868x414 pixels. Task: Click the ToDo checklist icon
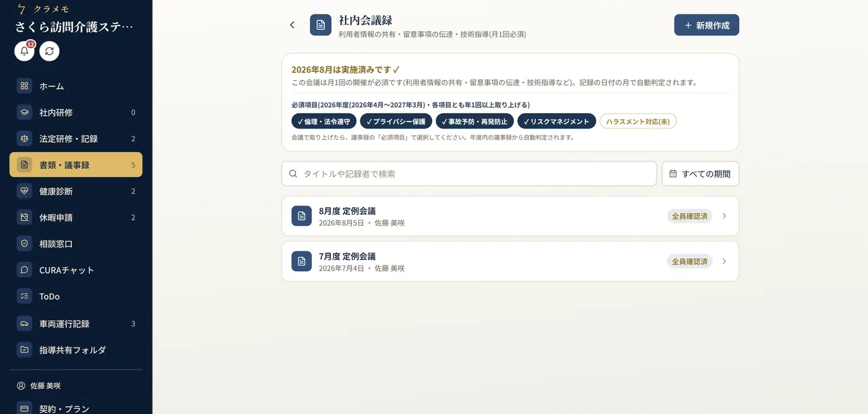click(24, 296)
